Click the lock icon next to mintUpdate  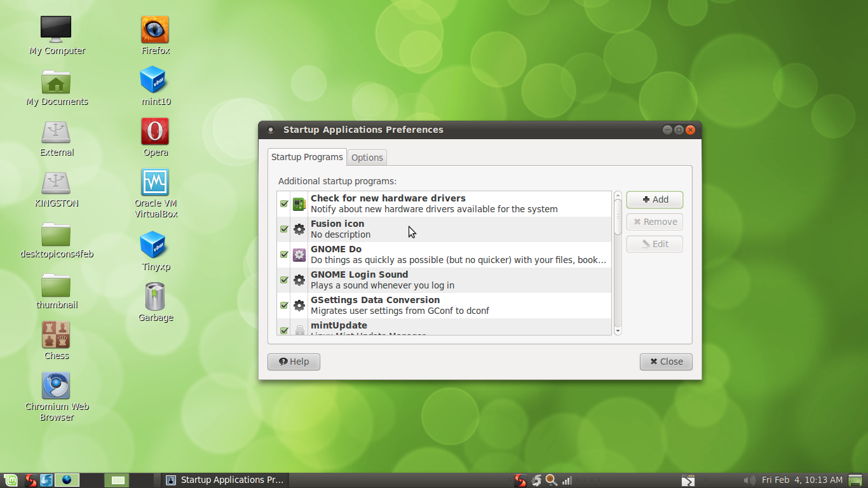[299, 330]
